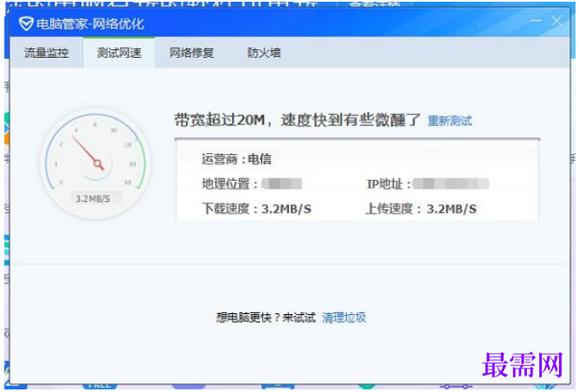The width and height of the screenshot is (579, 392).
Task: Click the 3.2MB/S readout under gauge
Action: click(93, 198)
